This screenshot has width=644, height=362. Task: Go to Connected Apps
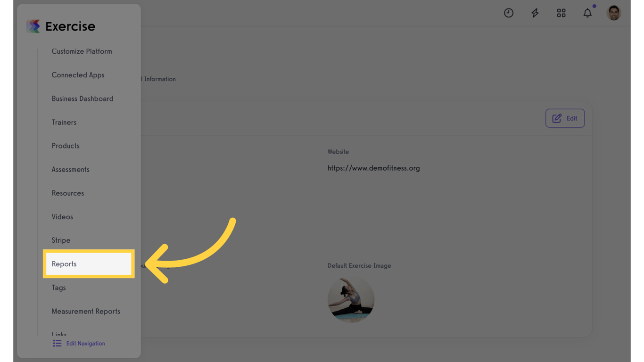78,75
